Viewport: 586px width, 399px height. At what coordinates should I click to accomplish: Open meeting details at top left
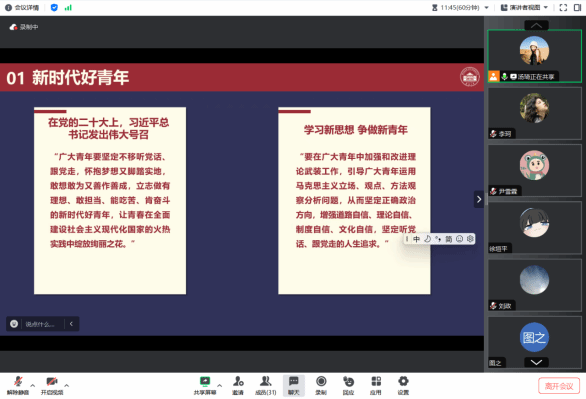click(x=22, y=7)
